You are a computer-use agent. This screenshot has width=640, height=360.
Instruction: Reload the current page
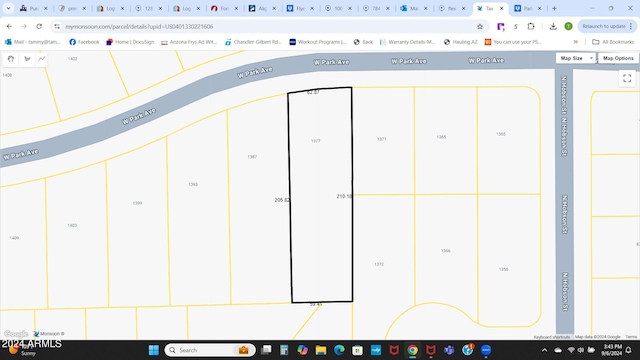pos(39,27)
